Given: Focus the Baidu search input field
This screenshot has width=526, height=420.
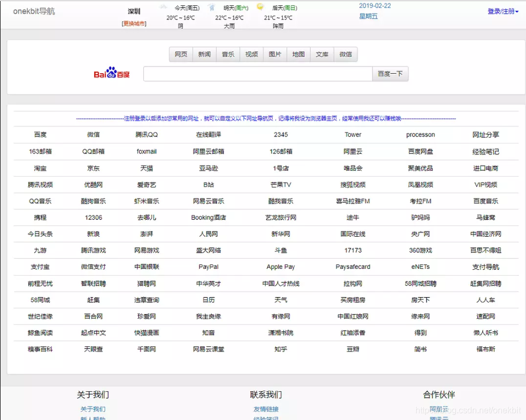Looking at the screenshot, I should click(258, 74).
